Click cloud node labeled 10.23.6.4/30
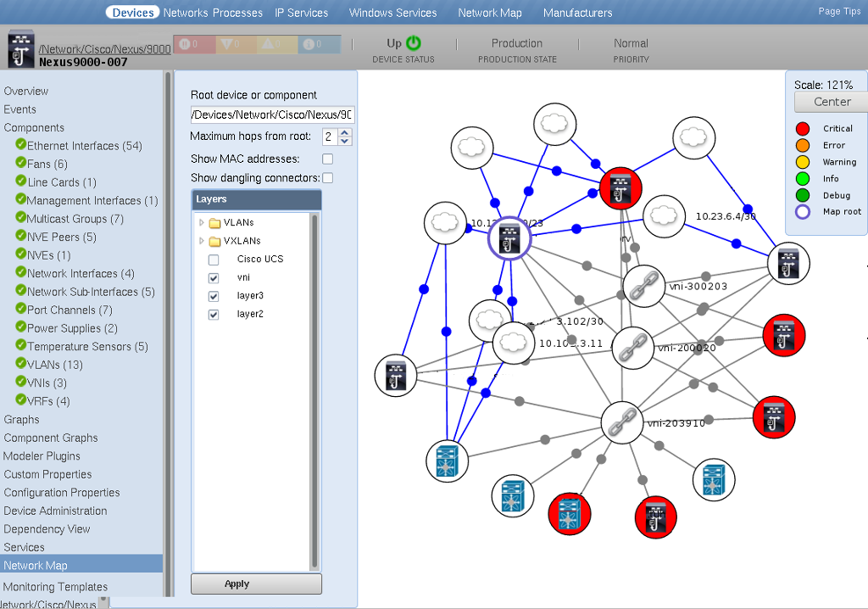The height and width of the screenshot is (609, 868). click(664, 216)
